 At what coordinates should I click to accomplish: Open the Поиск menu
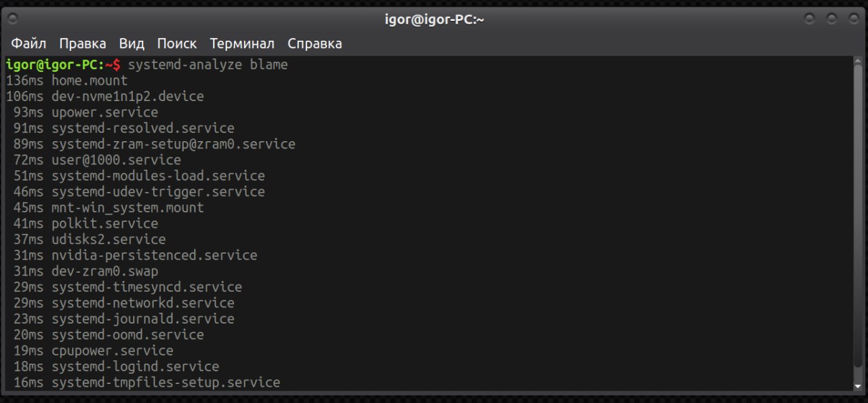point(176,43)
